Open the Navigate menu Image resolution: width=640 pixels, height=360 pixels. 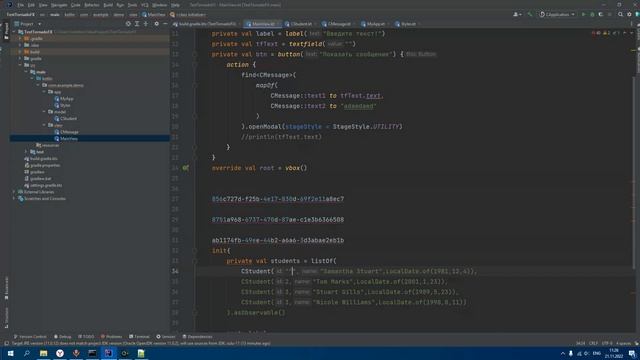click(59, 5)
